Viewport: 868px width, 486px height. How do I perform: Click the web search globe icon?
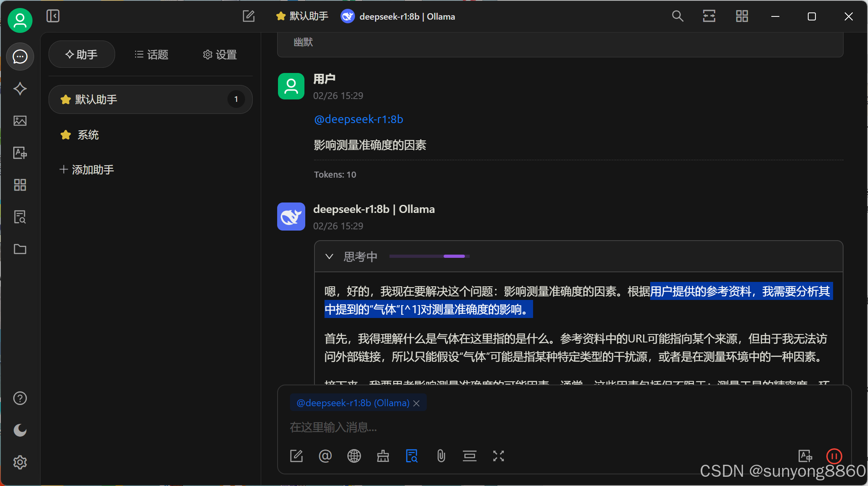354,456
